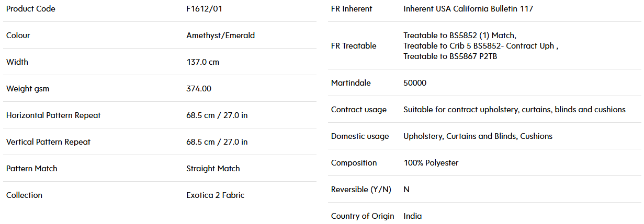
Task: Select the product code value F1612/01
Action: pos(208,9)
